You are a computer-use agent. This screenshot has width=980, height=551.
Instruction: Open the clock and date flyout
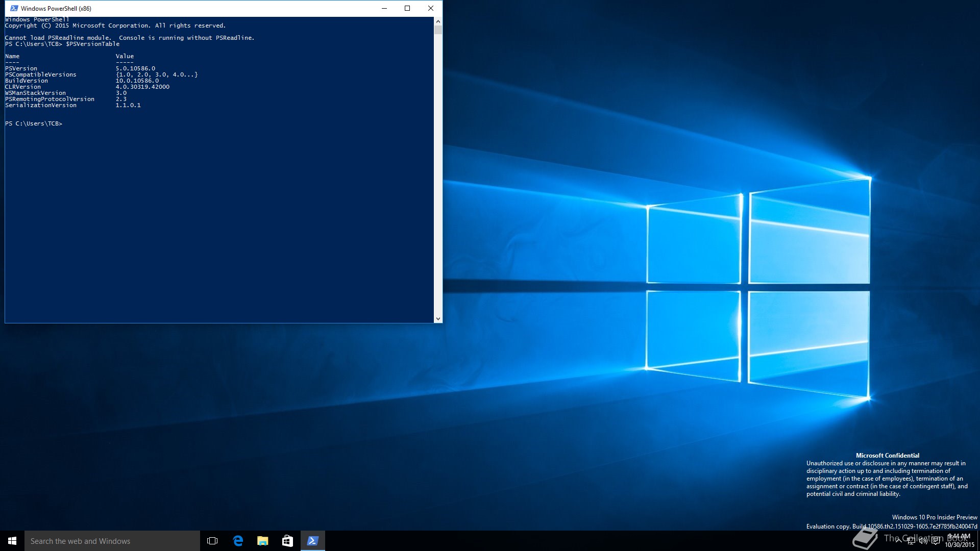click(960, 541)
